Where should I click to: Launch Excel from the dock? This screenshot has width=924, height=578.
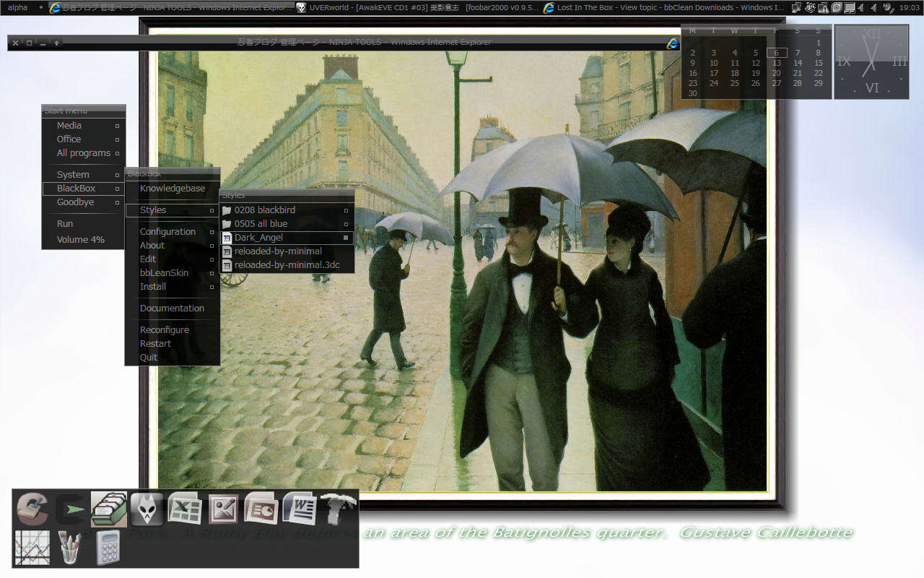pos(185,509)
